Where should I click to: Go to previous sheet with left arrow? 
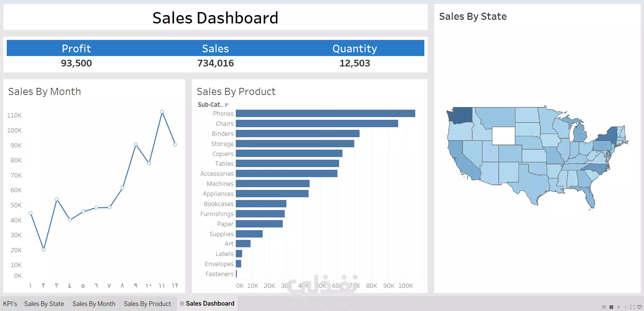pyautogui.click(x=619, y=307)
